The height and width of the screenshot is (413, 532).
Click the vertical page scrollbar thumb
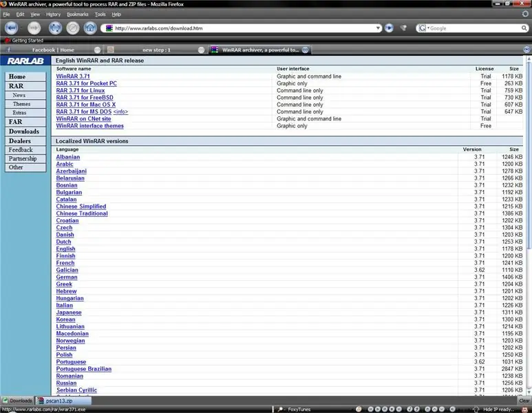pyautogui.click(x=529, y=155)
